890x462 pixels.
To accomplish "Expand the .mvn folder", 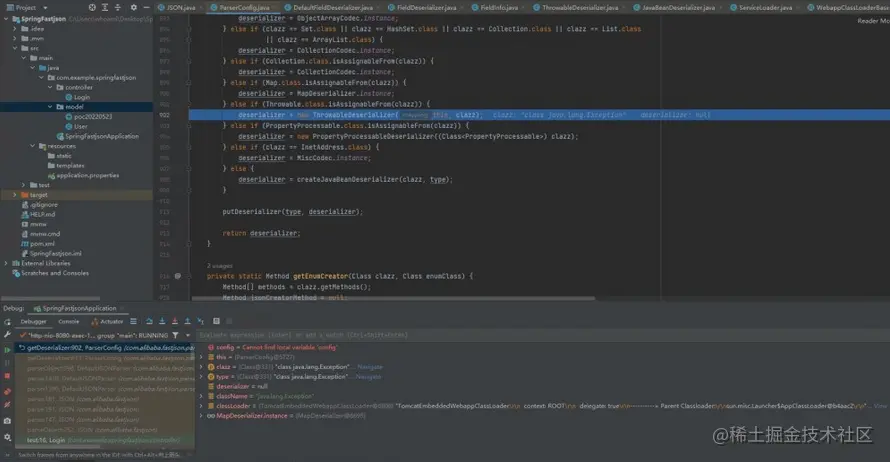I will point(15,38).
